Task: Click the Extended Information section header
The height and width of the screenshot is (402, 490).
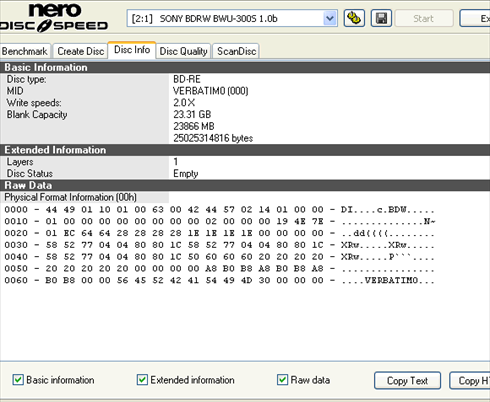Action: [x=245, y=150]
